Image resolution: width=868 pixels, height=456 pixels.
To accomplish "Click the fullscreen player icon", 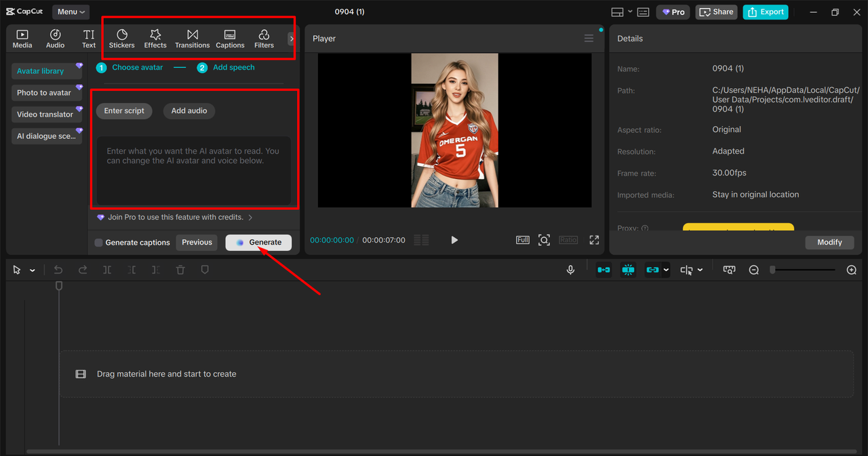I will click(x=594, y=240).
